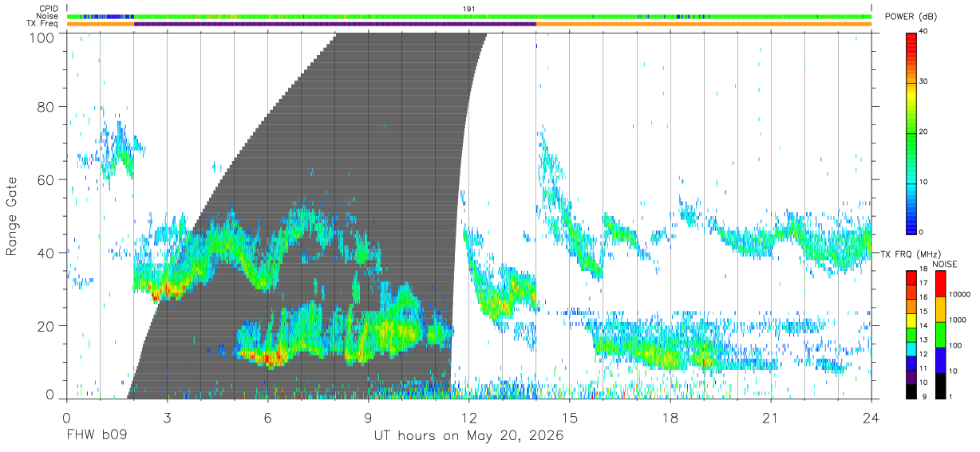Click x-axis tick label '3'
Screen dimensions: 980x452
point(167,418)
